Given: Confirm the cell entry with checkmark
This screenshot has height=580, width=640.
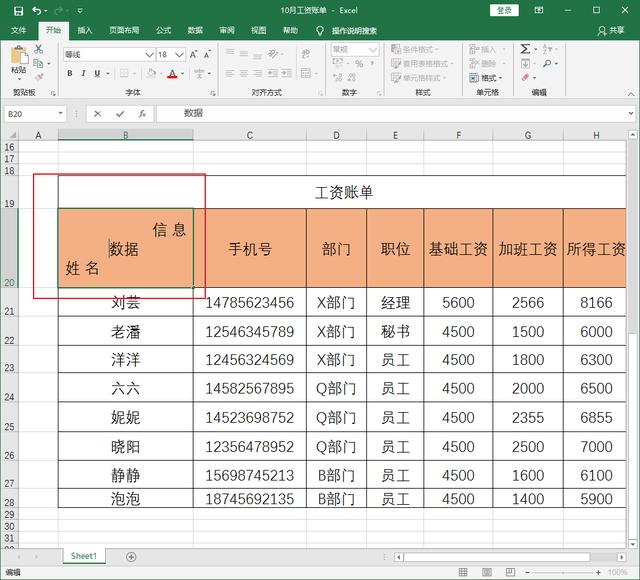Looking at the screenshot, I should [120, 114].
